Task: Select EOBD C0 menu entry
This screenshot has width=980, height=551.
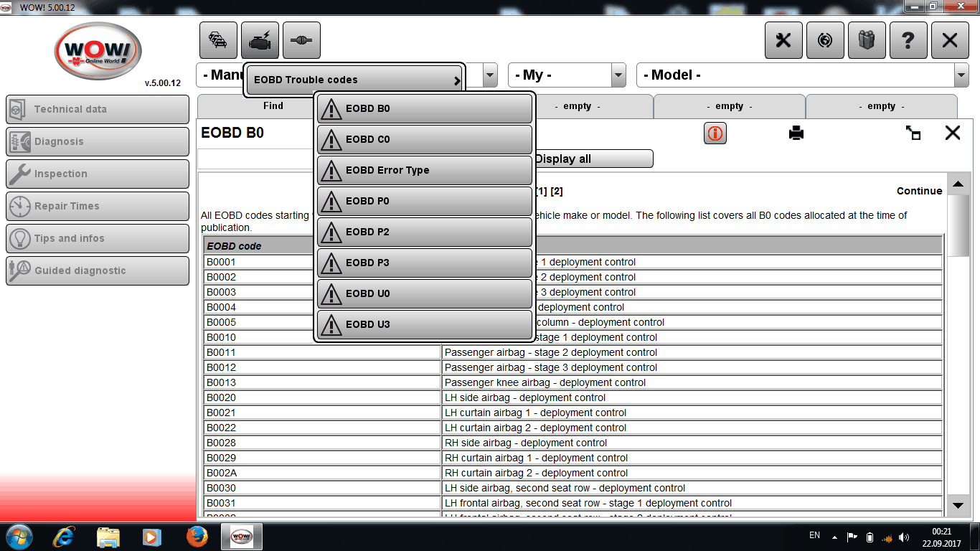Action: [425, 139]
